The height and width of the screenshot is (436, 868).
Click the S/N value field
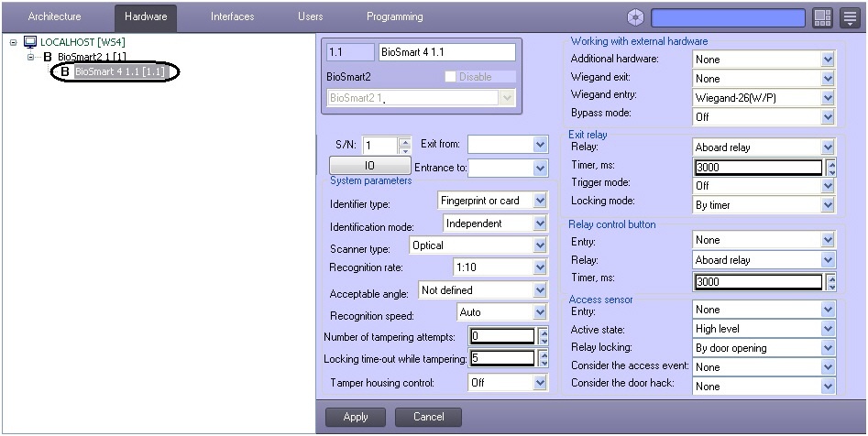[380, 146]
